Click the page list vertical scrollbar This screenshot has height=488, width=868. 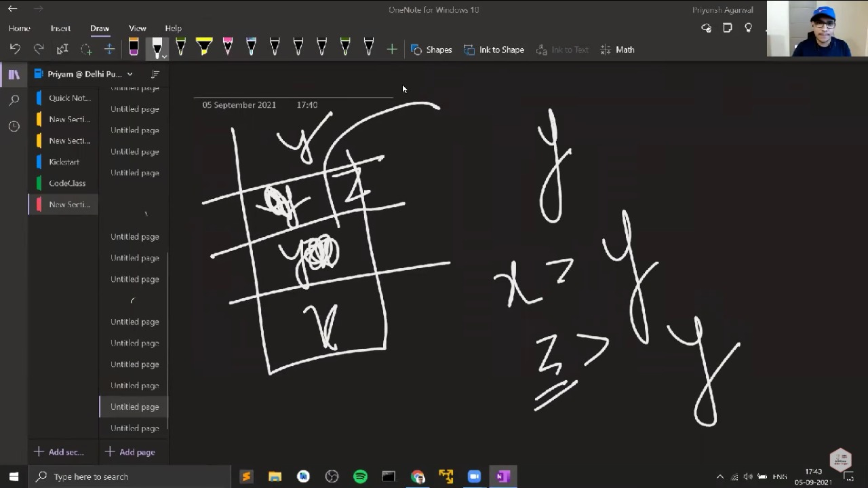coord(167,339)
